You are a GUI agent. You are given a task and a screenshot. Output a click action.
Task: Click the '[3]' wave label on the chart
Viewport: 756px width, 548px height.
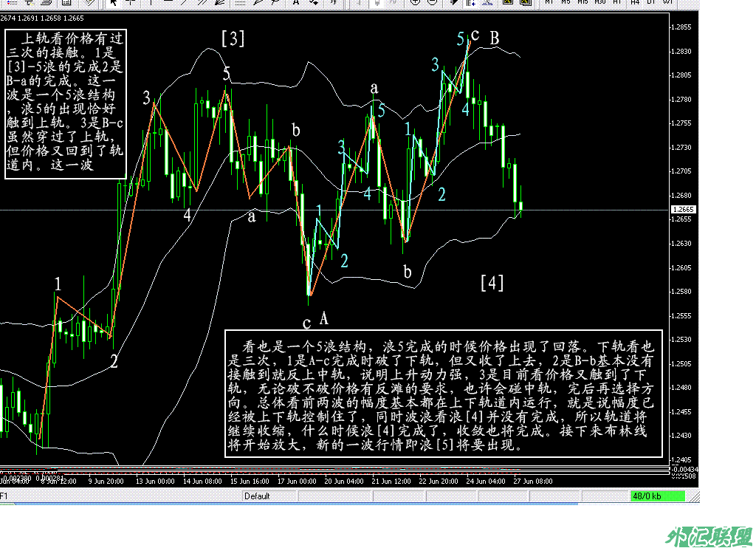point(233,38)
